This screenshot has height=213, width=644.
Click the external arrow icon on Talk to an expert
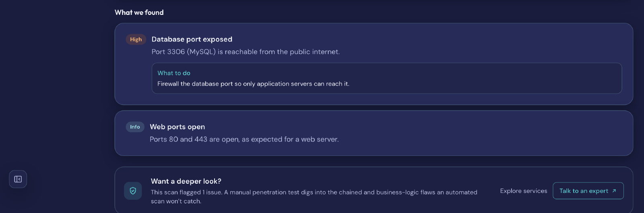click(x=614, y=191)
